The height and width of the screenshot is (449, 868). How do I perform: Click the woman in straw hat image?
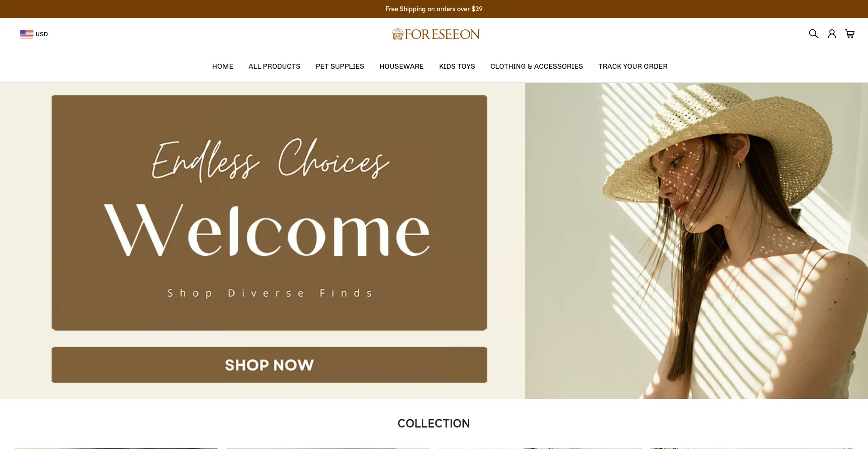coord(696,241)
